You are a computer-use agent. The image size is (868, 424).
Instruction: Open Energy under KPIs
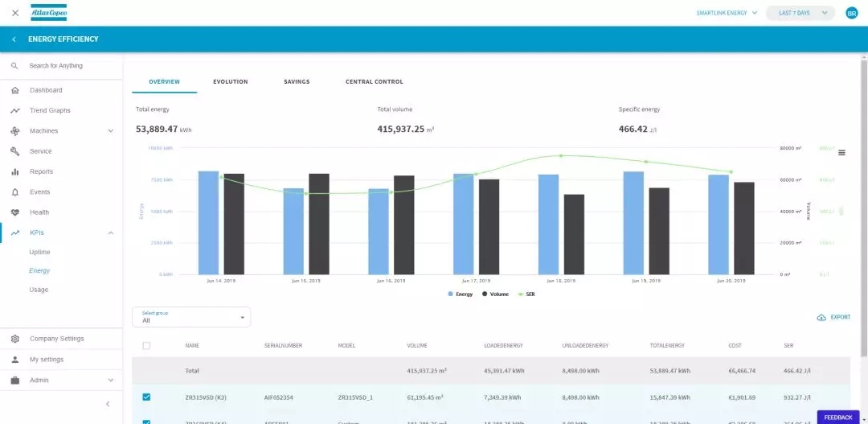click(x=39, y=271)
